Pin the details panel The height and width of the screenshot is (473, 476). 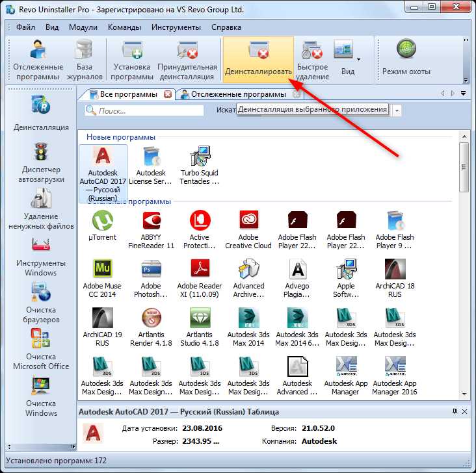click(455, 411)
